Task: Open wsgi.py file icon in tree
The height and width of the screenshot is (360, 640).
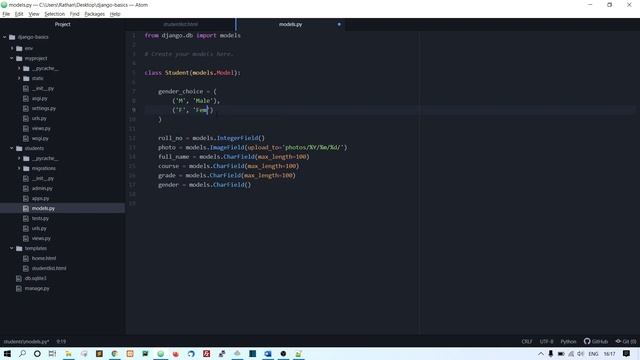Action: (x=26, y=138)
